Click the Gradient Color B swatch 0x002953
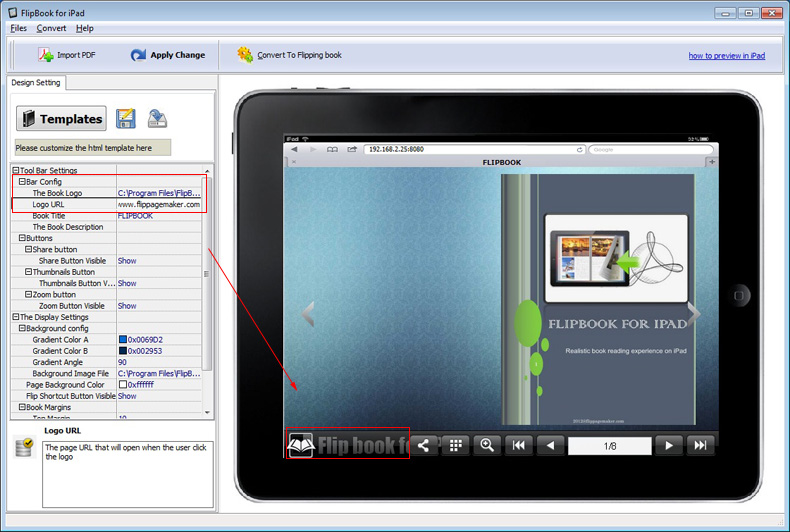 coord(122,351)
